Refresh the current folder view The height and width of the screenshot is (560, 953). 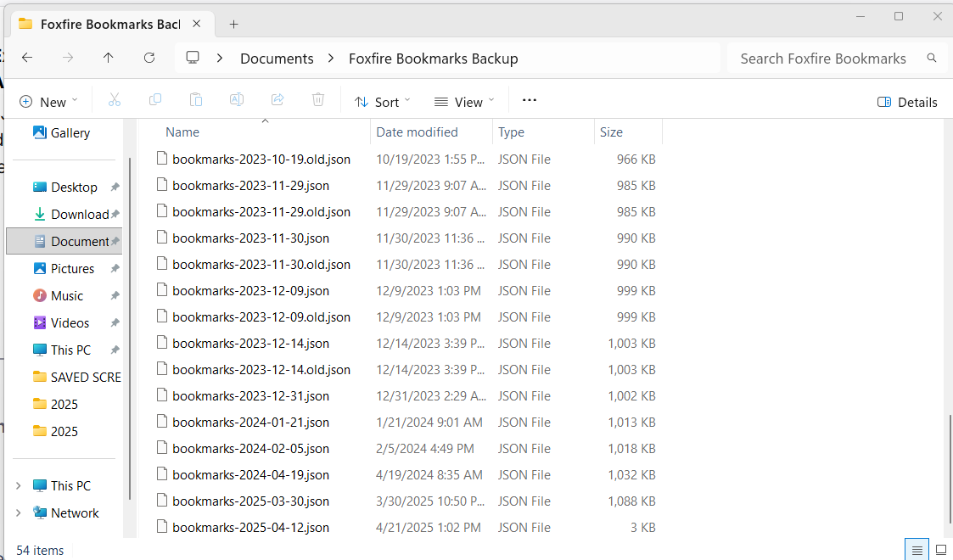(x=149, y=58)
